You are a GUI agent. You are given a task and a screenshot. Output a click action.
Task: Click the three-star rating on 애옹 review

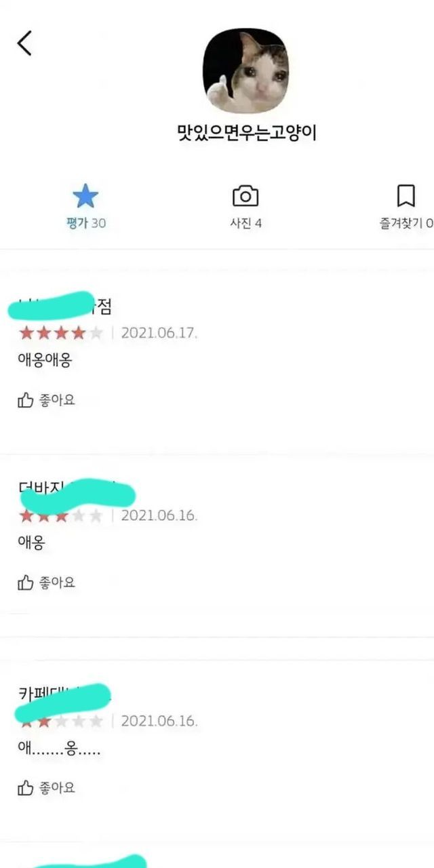pyautogui.click(x=61, y=516)
